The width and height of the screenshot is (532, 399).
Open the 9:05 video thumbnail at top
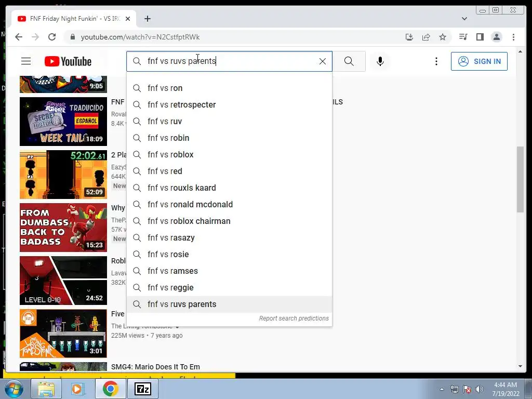63,84
